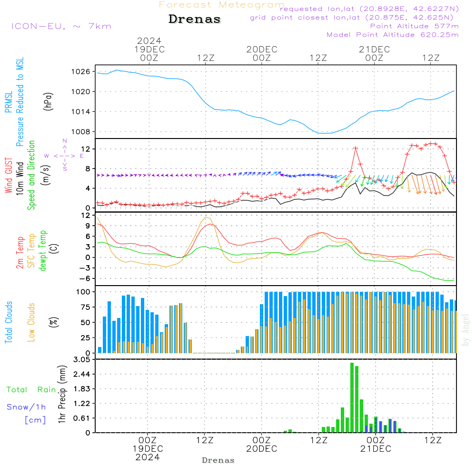Click the blue 'PRMSL' axis label
The width and height of the screenshot is (476, 476).
coord(9,101)
